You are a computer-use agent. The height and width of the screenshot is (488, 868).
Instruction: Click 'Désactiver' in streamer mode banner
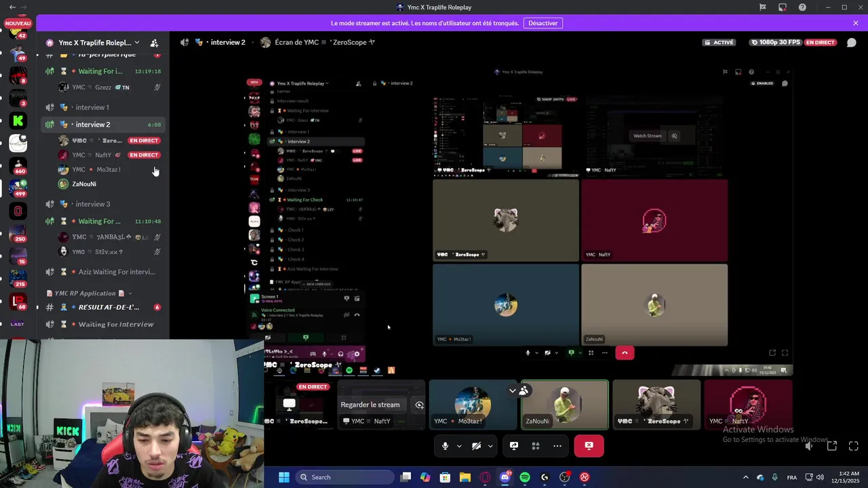tap(543, 23)
